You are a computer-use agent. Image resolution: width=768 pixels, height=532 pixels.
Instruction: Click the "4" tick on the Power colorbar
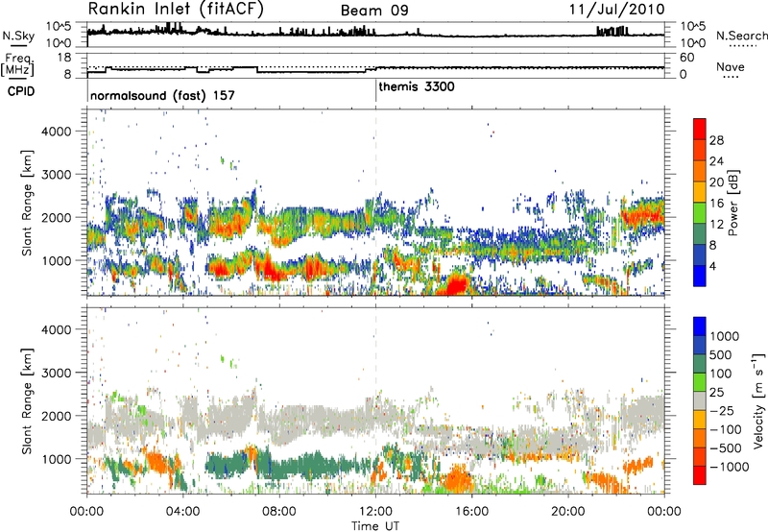(713, 266)
